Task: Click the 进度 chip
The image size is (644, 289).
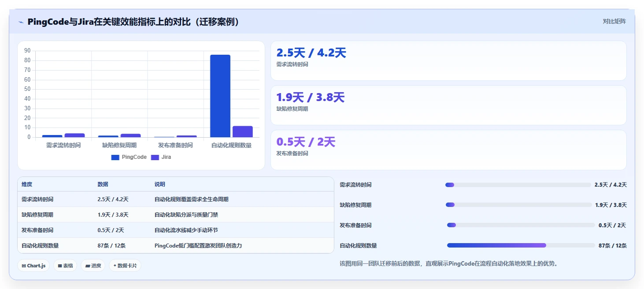Action: pos(93,266)
